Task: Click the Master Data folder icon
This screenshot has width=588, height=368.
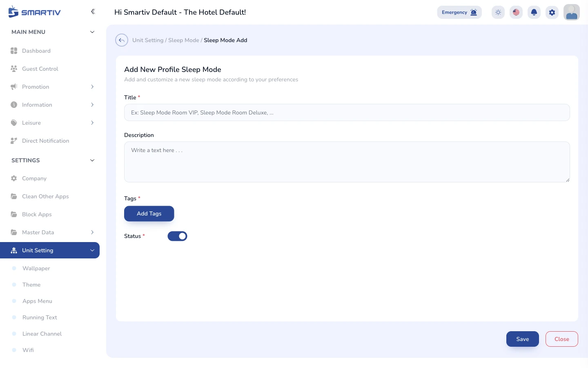Action: tap(14, 232)
